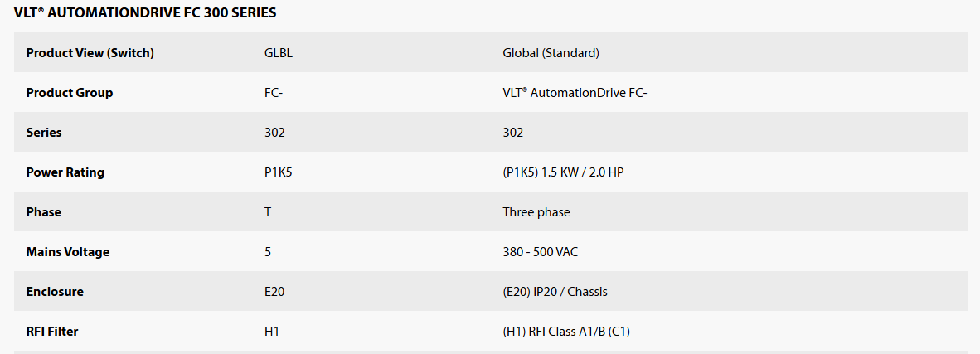This screenshot has height=354, width=980.
Task: Select the Global (Standard) description
Action: pyautogui.click(x=551, y=53)
